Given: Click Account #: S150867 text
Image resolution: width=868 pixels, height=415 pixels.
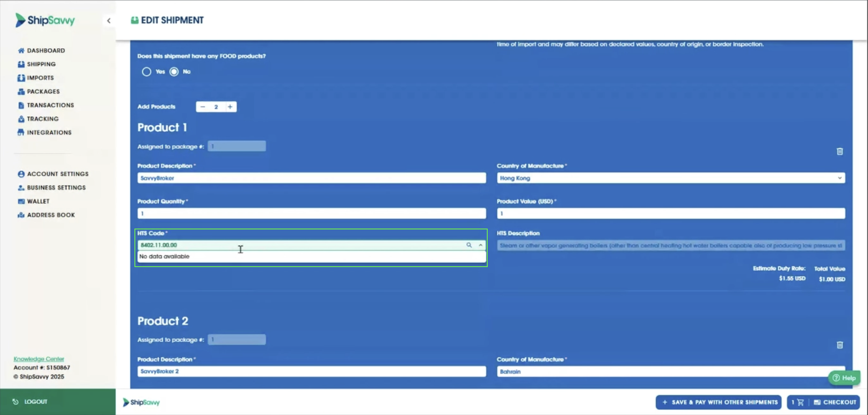Looking at the screenshot, I should 42,368.
